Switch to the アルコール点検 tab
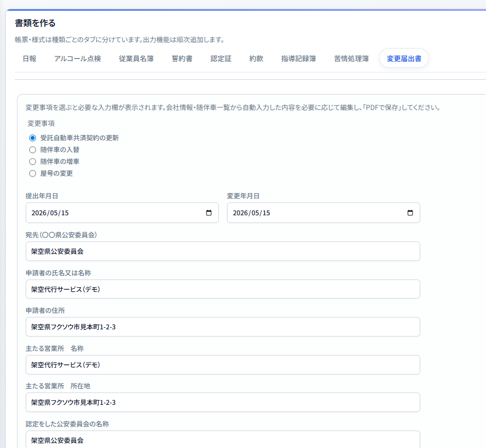The width and height of the screenshot is (486, 448). click(x=78, y=58)
